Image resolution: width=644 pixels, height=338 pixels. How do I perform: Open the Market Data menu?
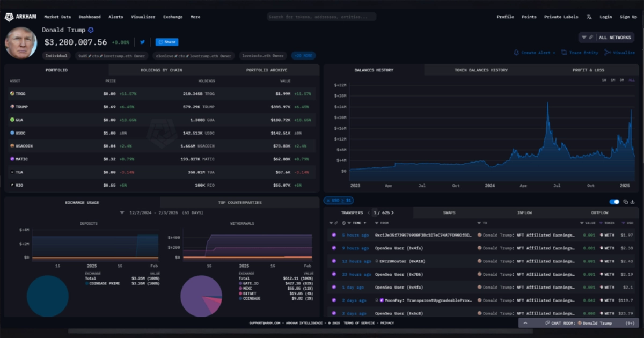57,17
